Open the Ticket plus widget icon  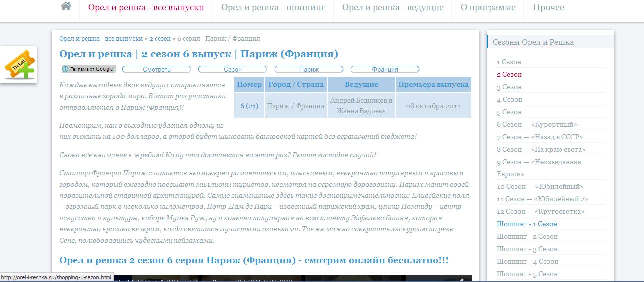(20, 65)
